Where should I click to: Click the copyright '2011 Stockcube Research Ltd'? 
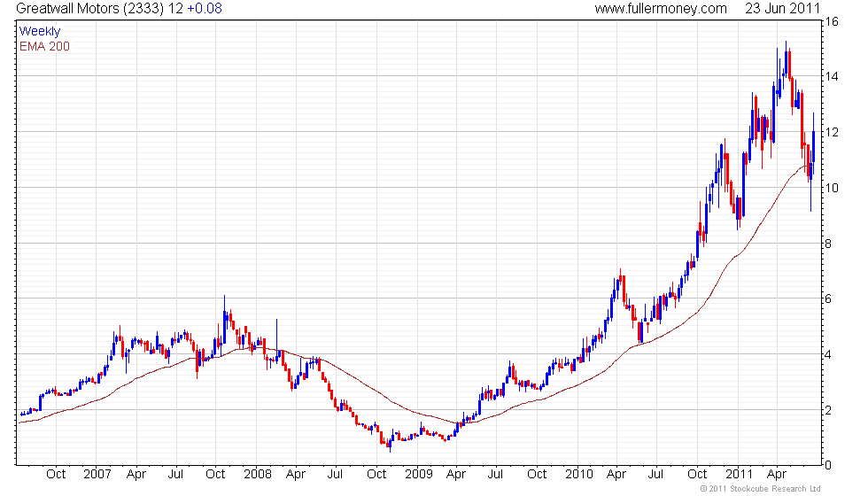coord(761,489)
